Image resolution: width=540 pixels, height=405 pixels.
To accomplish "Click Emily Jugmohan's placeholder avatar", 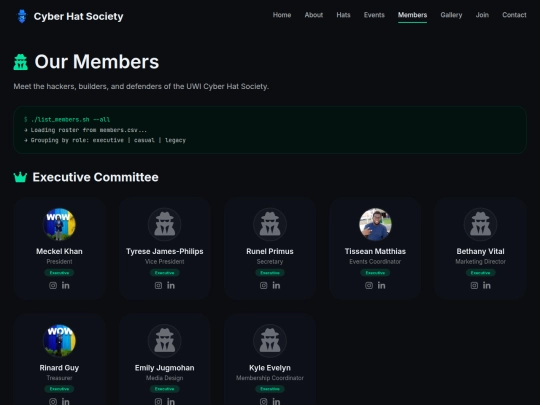I will [x=165, y=341].
